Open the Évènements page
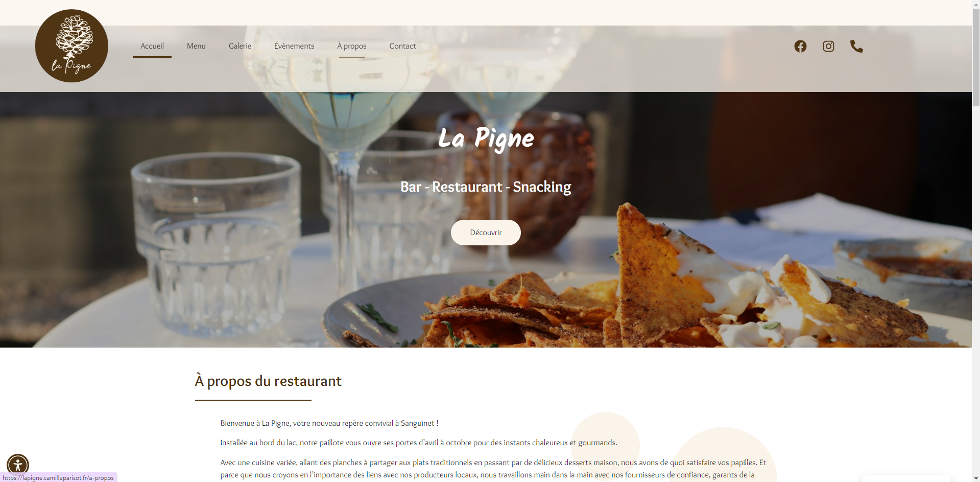Viewport: 980px width, 482px height. tap(294, 46)
